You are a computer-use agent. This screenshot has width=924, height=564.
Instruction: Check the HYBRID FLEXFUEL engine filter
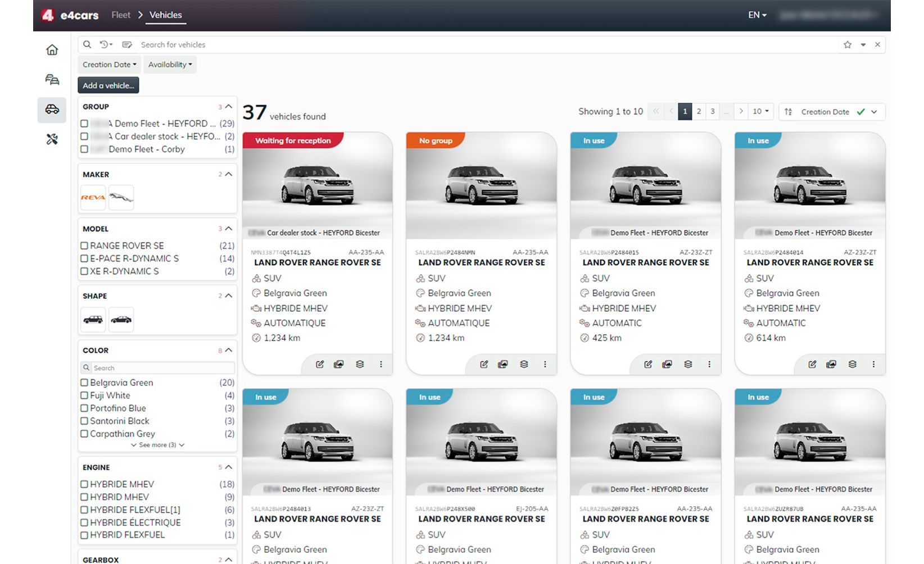click(84, 535)
